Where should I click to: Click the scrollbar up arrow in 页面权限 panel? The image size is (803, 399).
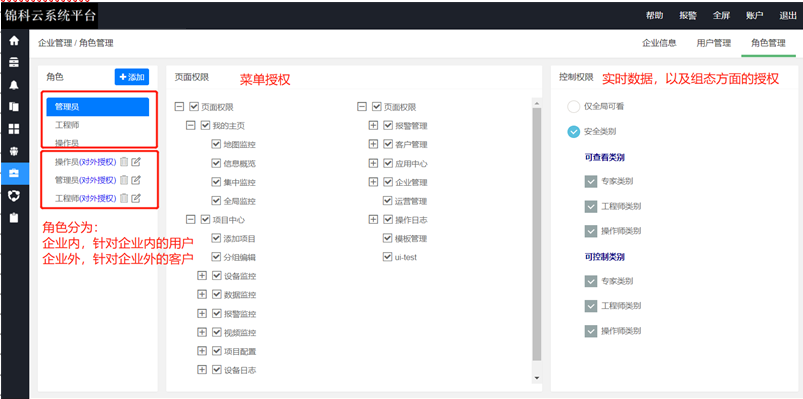tap(536, 103)
